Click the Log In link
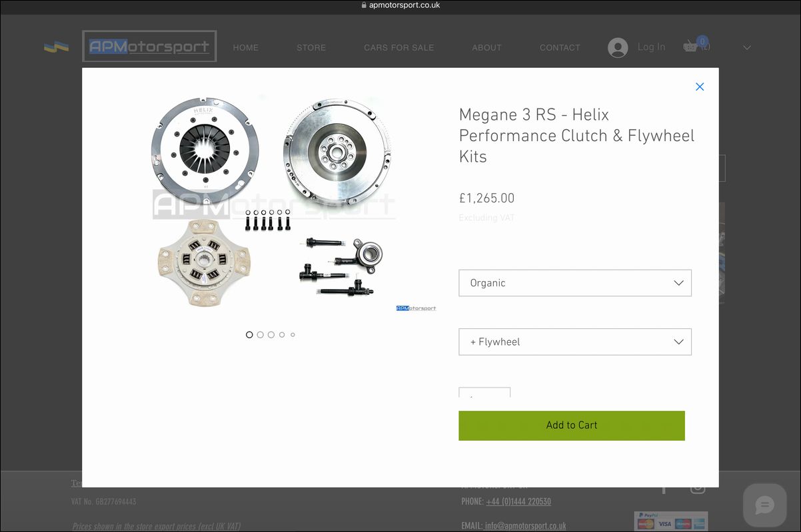Screen dimensions: 801x532 tap(651, 47)
